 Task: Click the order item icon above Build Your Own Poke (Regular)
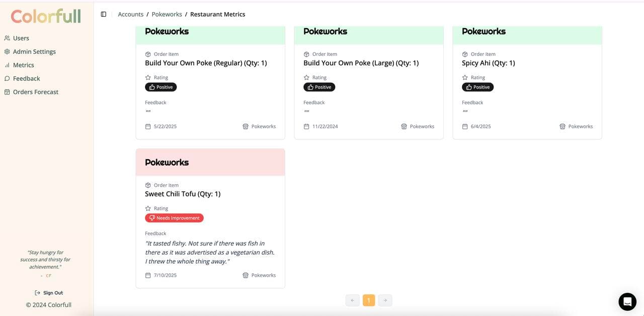click(147, 54)
